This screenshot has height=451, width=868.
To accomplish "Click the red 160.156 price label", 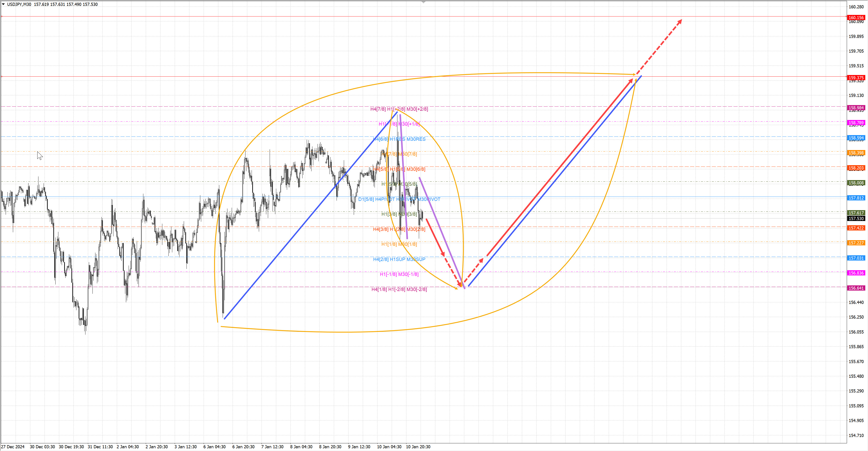I will click(856, 18).
